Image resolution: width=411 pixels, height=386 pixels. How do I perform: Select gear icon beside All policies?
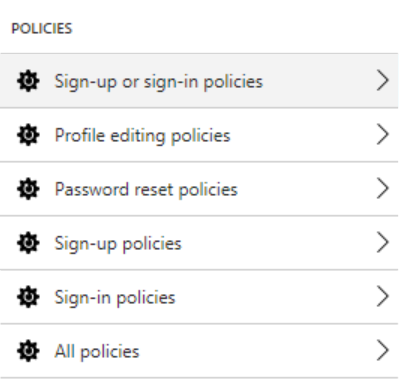(x=28, y=351)
